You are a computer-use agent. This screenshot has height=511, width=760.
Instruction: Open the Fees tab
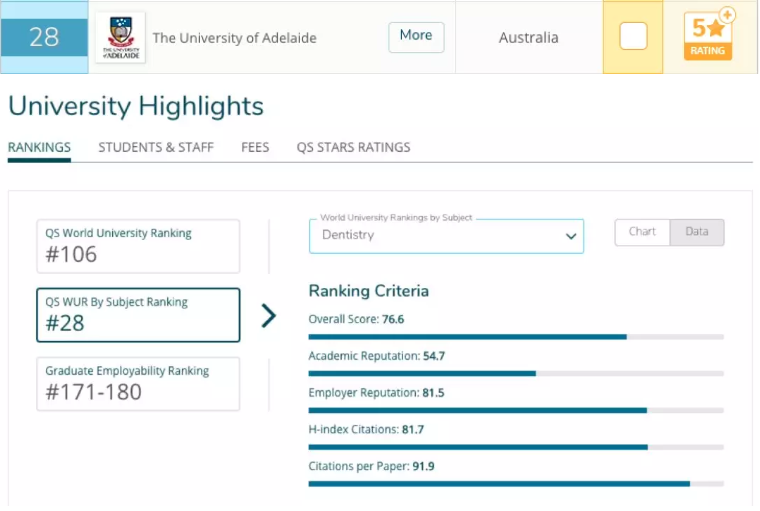pos(255,147)
